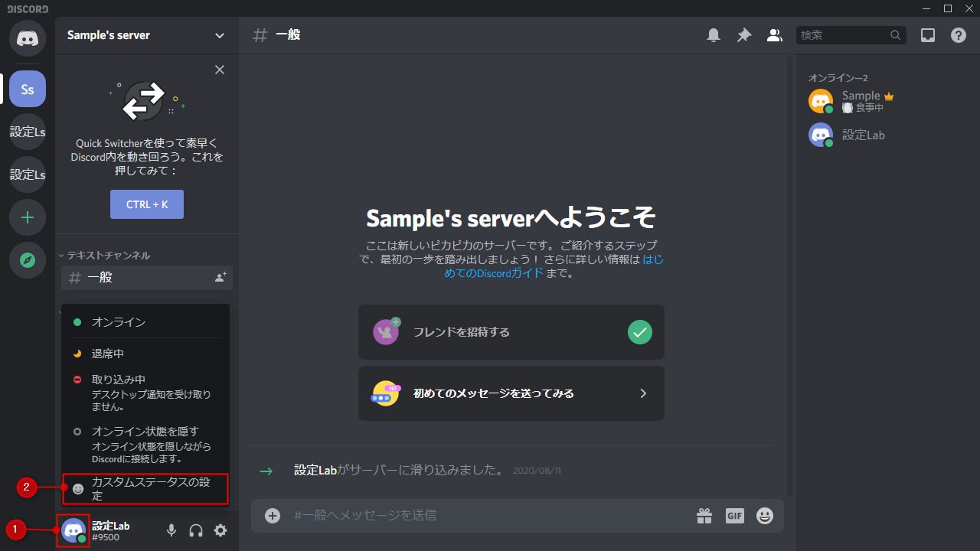This screenshot has width=980, height=551.
Task: Open the first 設定Ls server icon
Action: click(x=28, y=132)
